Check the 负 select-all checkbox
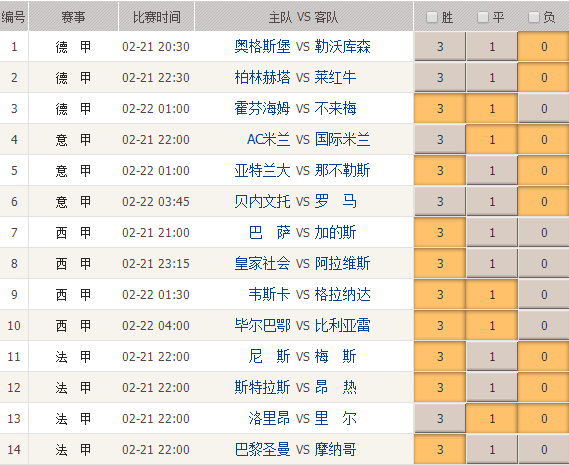Screen dimensions: 569x465 pos(533,17)
